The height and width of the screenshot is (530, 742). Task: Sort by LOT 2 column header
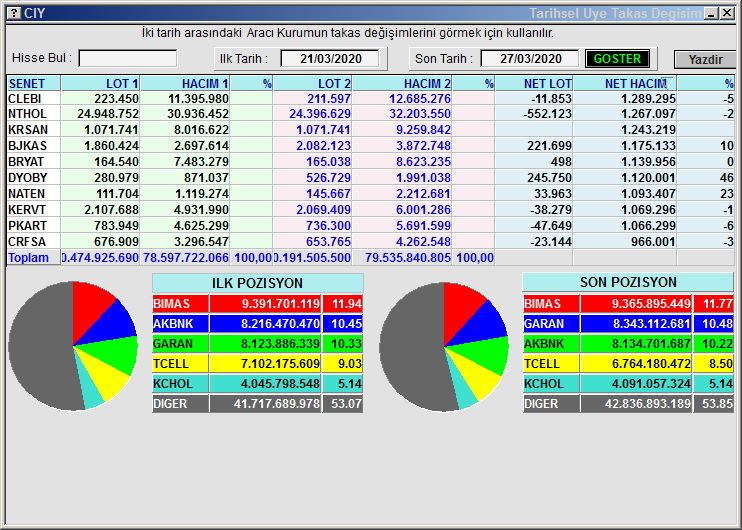312,83
